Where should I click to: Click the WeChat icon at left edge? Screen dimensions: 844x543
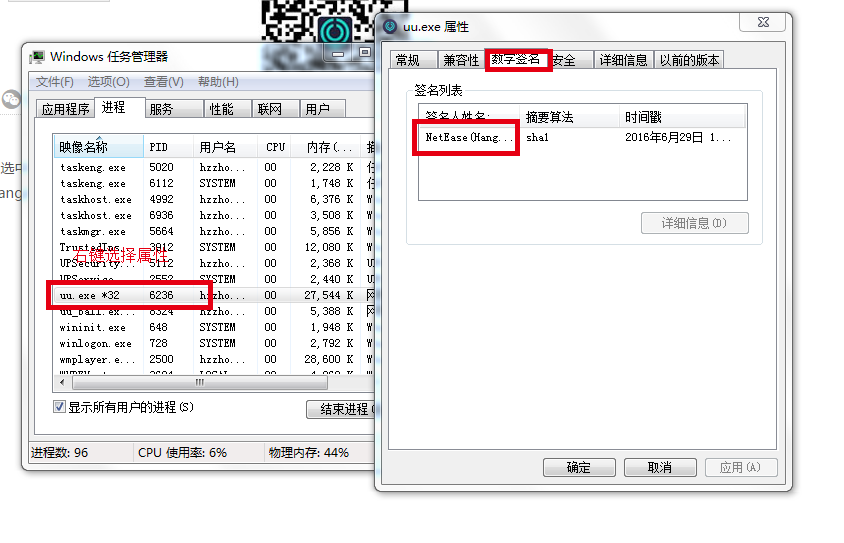[x=10, y=99]
